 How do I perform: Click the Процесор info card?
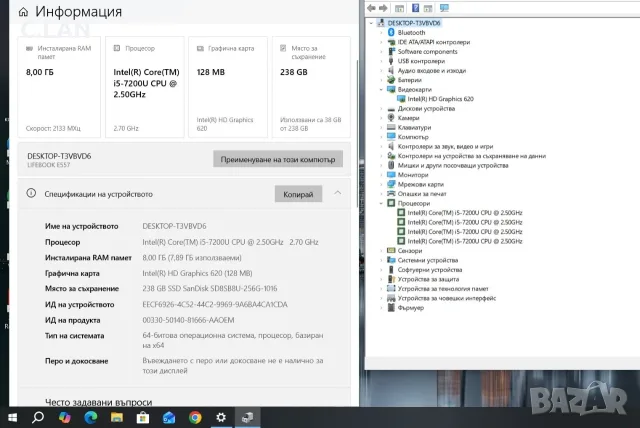[x=145, y=87]
